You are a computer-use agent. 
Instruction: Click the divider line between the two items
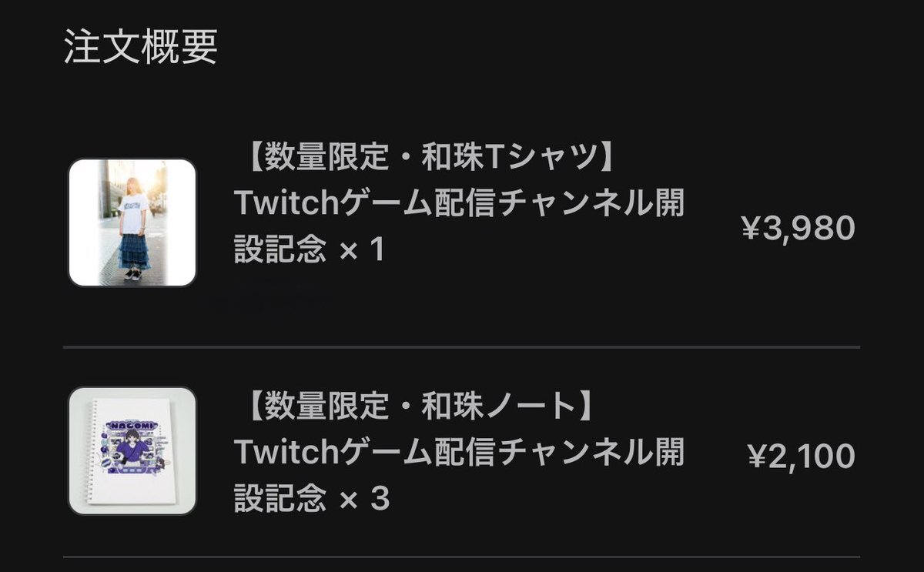pyautogui.click(x=461, y=347)
